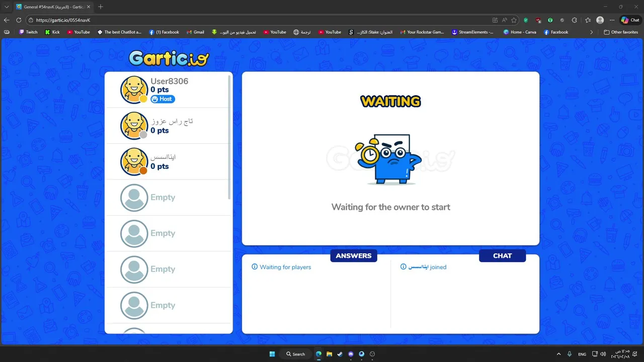Open the Other favorites folder
Screen dimensions: 644x362
pos(621,32)
